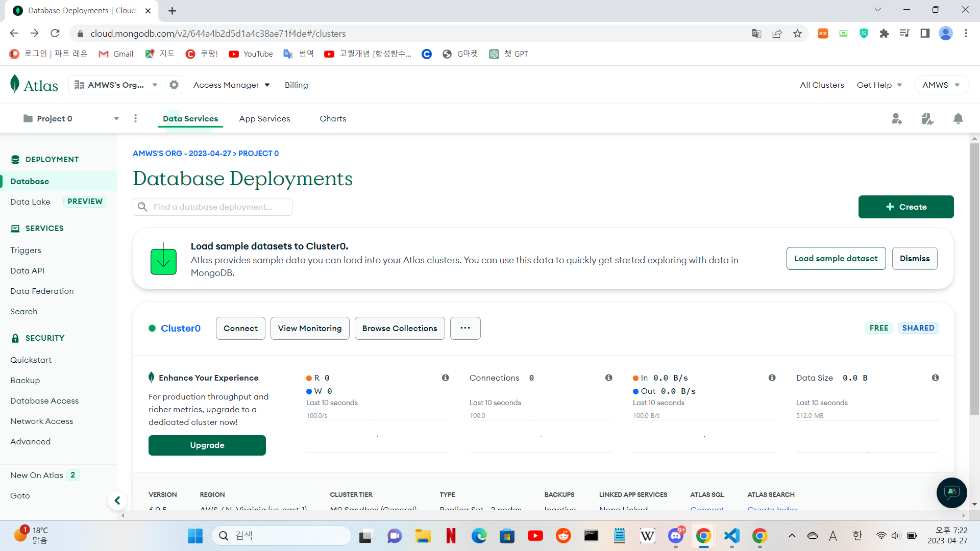This screenshot has width=980, height=551.
Task: Click the database deployment search field
Action: pos(212,207)
